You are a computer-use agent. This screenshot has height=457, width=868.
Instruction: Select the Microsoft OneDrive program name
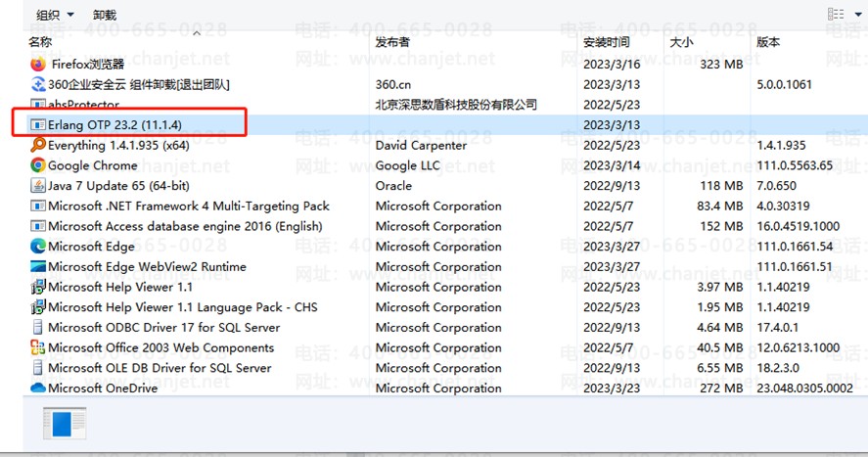[103, 388]
